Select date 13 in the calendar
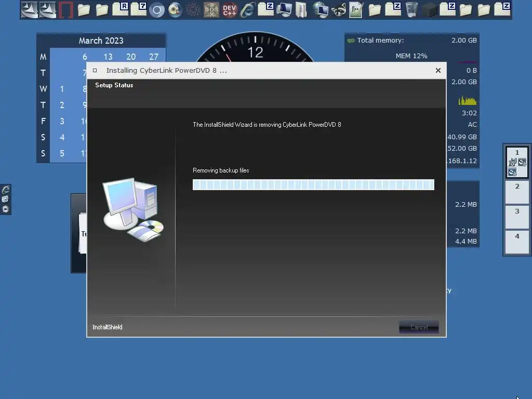The height and width of the screenshot is (399, 532). (108, 57)
